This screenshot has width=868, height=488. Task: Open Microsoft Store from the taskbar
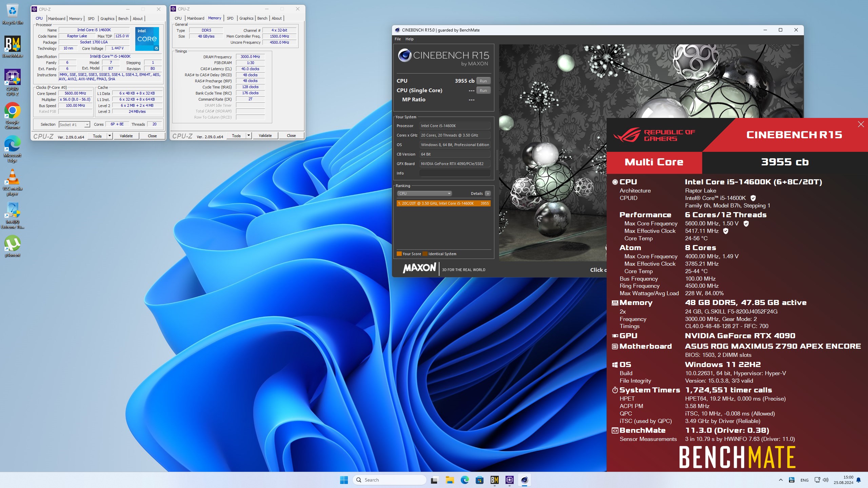479,480
